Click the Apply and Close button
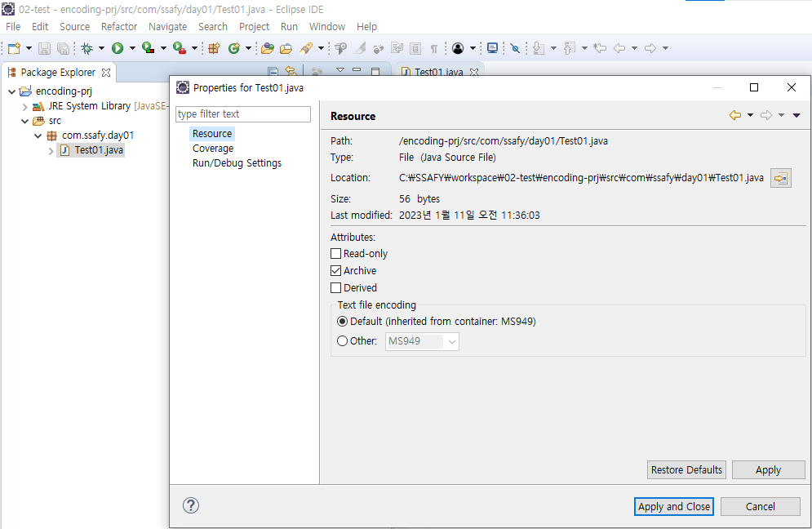812x529 pixels. (674, 506)
